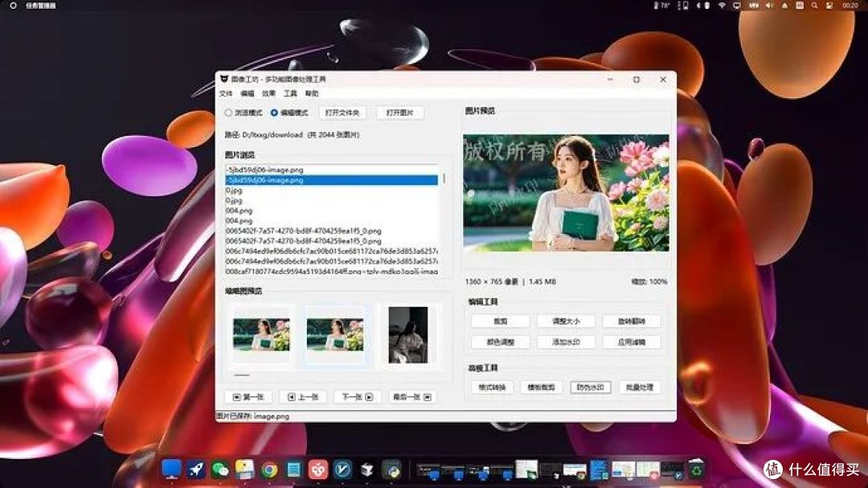Viewport: 868px width, 488px height.
Task: Click the 模板裁剪 button
Action: coord(542,388)
